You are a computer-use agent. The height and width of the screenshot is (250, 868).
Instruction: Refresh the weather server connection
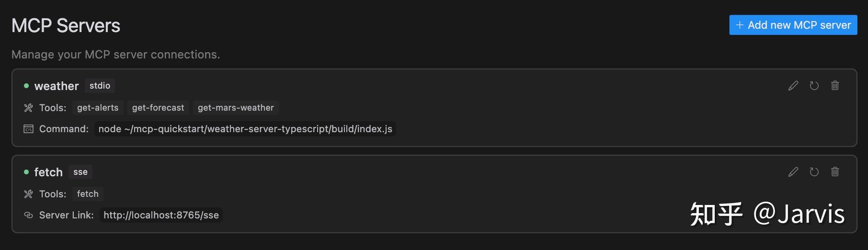click(x=814, y=86)
